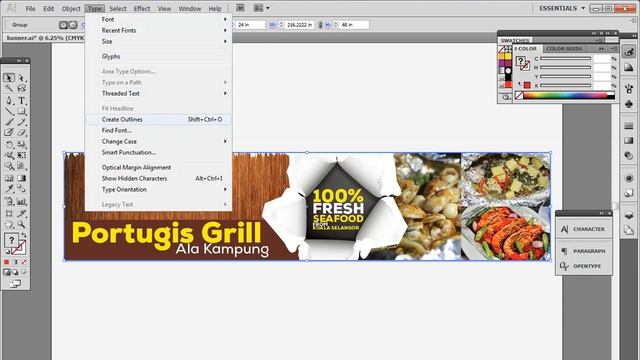
Task: Click the K (black) slider
Action: click(x=565, y=85)
